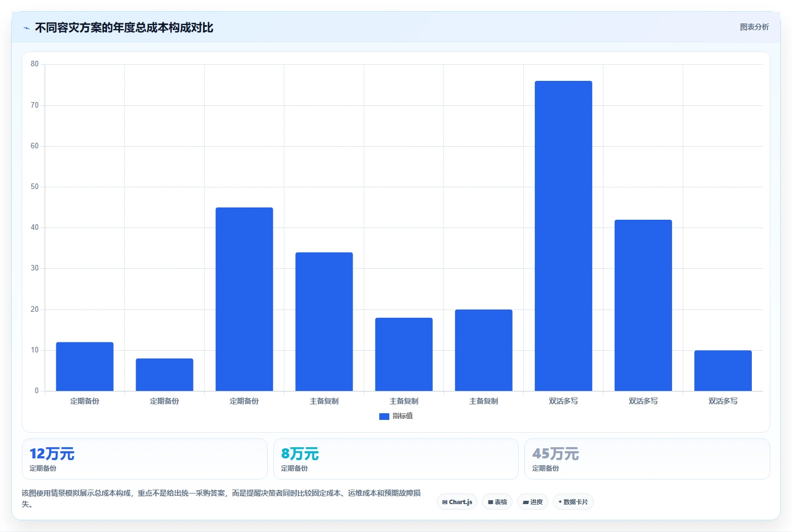Click the 图表分析 label in the header

(x=754, y=27)
